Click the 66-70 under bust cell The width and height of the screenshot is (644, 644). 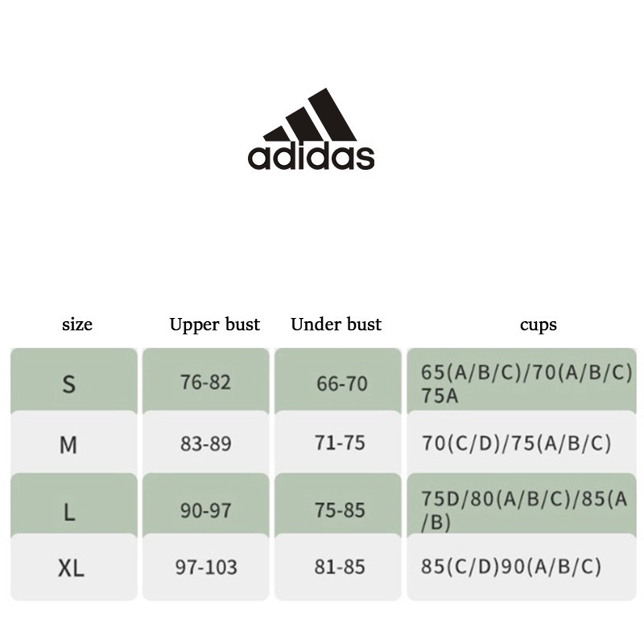point(338,381)
